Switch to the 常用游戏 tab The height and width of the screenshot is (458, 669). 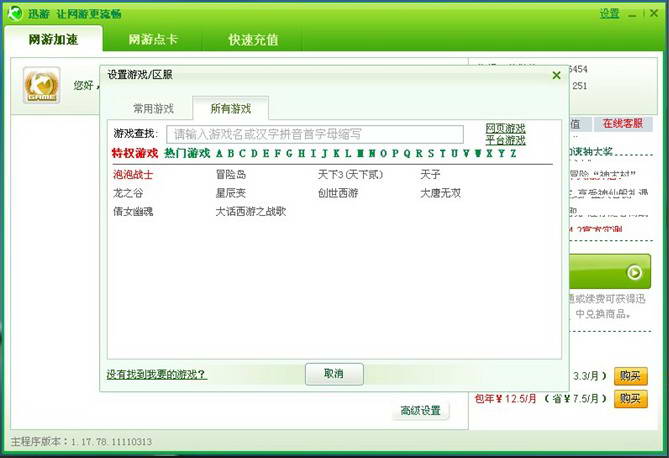(x=154, y=108)
